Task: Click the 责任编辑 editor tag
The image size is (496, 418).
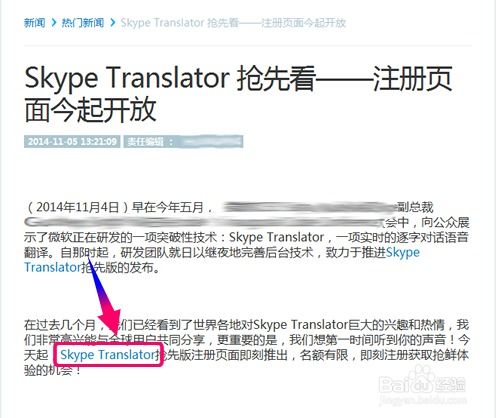Action: tap(183, 142)
